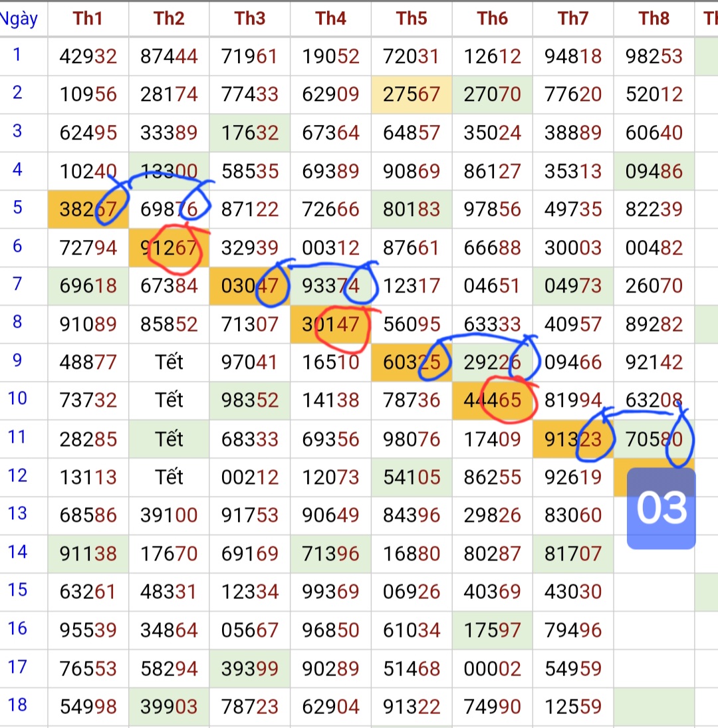Select the value 71961
Image resolution: width=718 pixels, height=728 pixels.
click(249, 57)
